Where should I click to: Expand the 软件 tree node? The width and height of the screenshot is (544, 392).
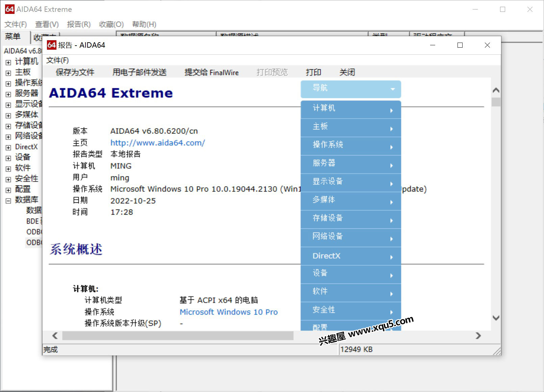click(8, 169)
